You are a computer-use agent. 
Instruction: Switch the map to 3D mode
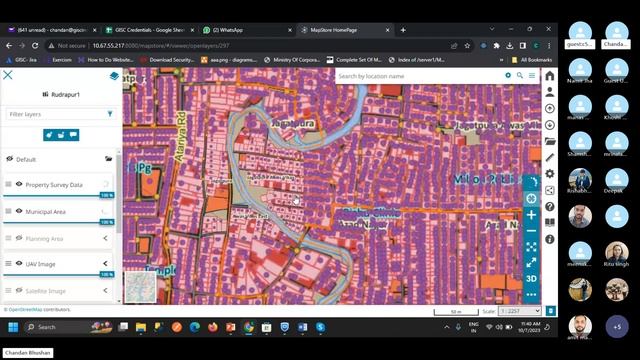tap(531, 279)
